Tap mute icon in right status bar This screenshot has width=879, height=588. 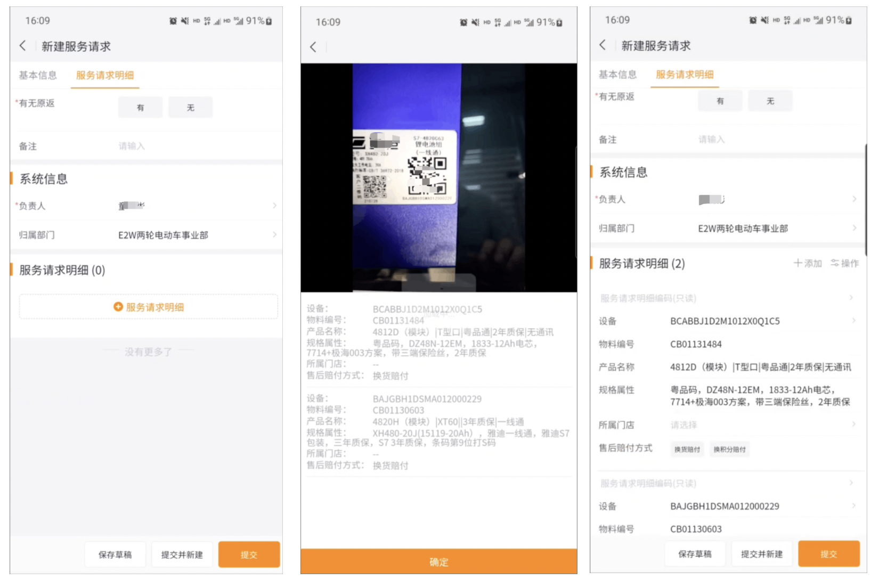pos(764,20)
